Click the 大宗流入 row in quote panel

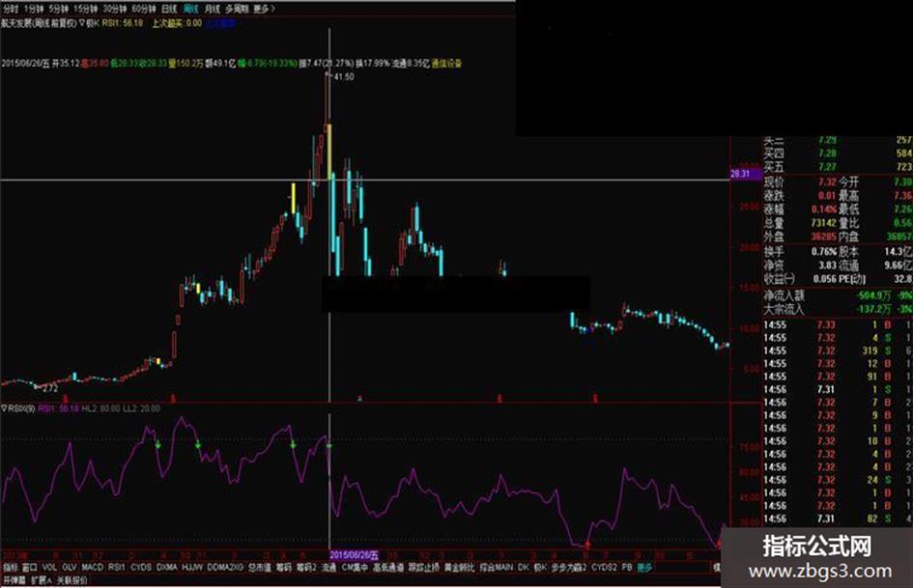pos(838,309)
